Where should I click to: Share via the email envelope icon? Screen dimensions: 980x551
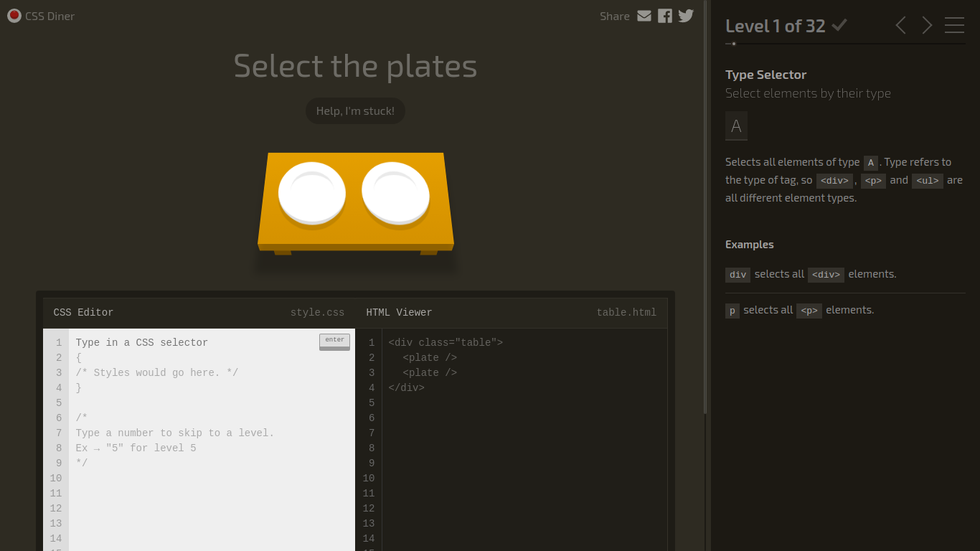[644, 16]
